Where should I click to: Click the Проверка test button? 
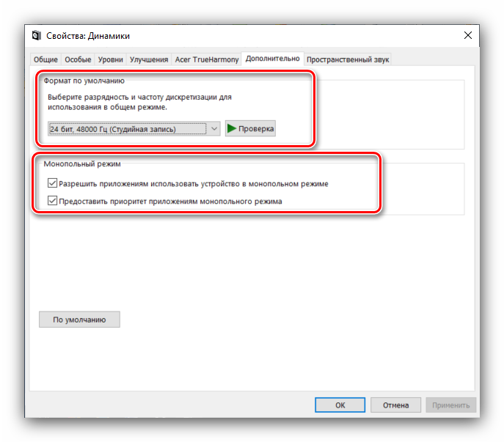coord(250,128)
